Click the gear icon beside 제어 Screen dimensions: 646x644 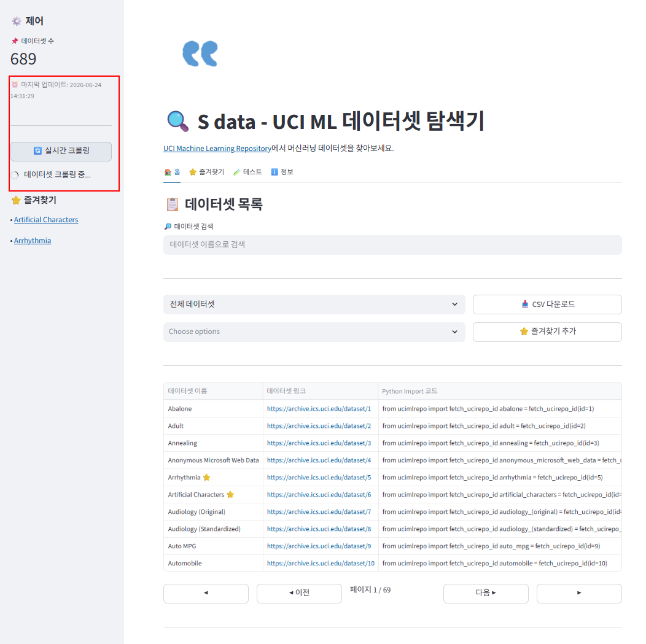(17, 21)
